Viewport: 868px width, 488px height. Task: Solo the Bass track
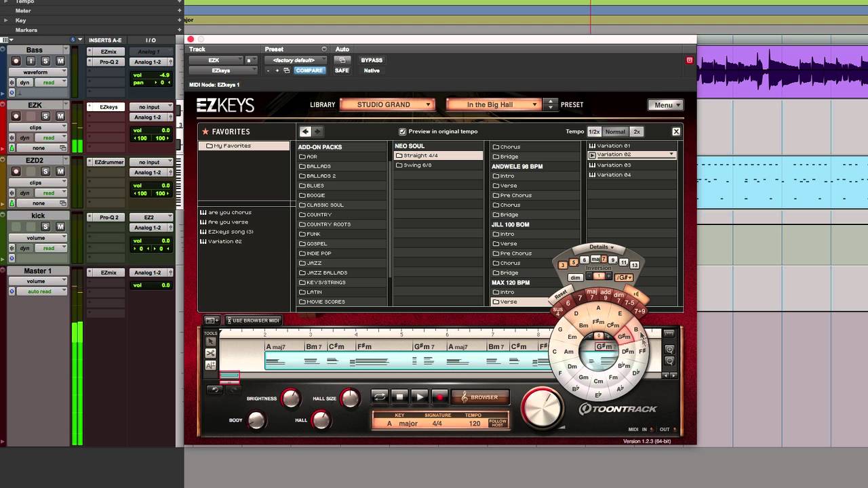45,61
